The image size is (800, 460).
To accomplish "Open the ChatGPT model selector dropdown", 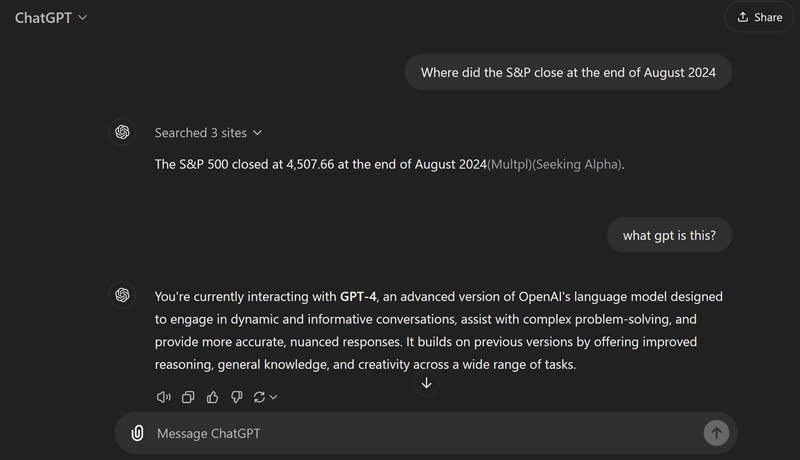I will (51, 17).
